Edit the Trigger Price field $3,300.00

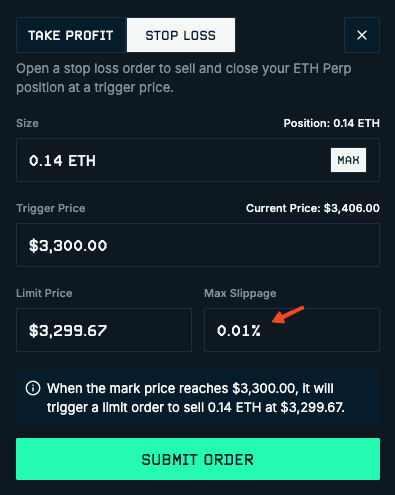point(198,245)
